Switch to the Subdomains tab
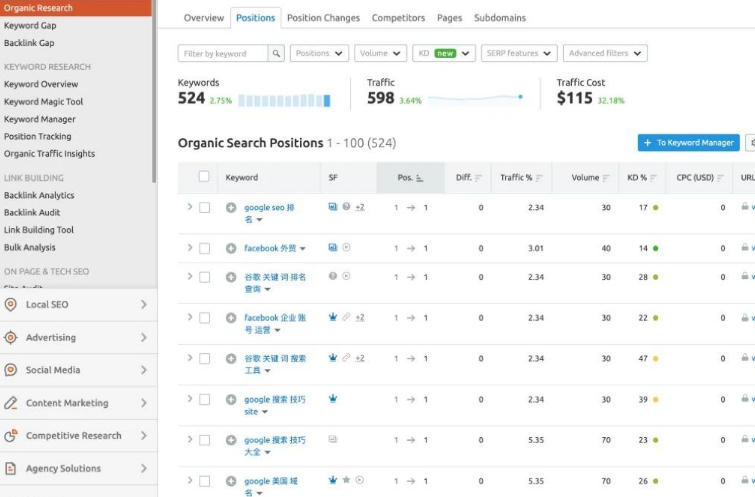The image size is (755, 497). click(500, 18)
